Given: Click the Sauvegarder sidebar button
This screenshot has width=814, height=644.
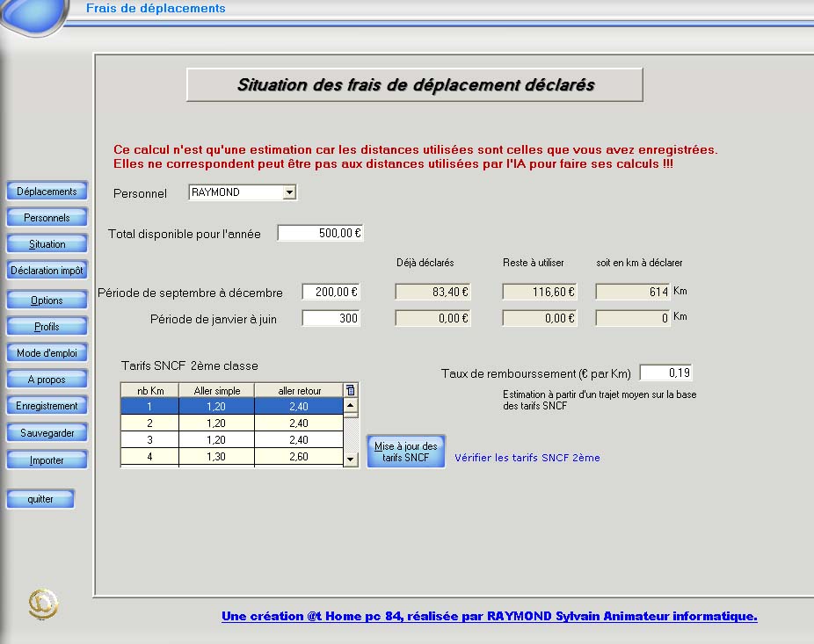Looking at the screenshot, I should point(47,433).
